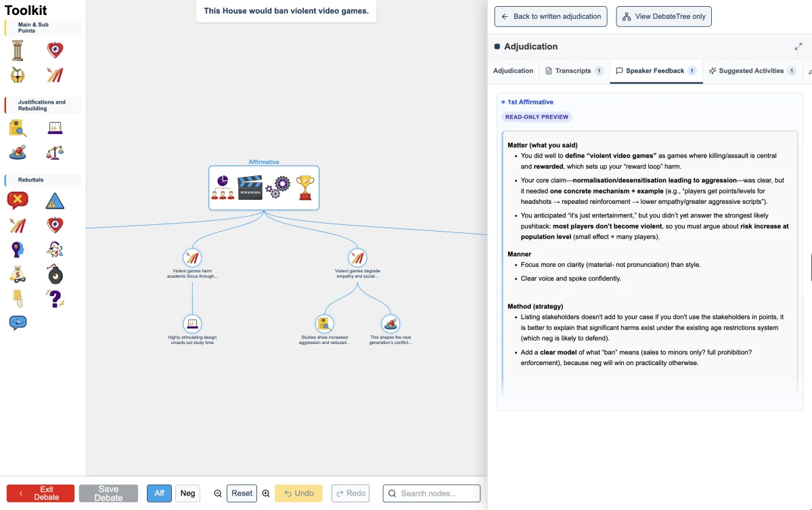
Task: Select the money bag rebuttal icon
Action: 18,274
